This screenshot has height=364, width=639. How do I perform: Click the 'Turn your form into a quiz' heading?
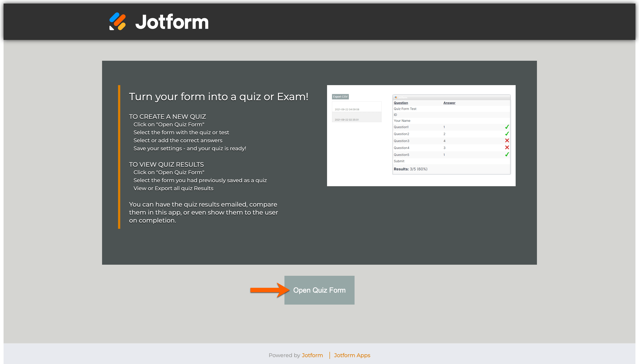tap(218, 97)
